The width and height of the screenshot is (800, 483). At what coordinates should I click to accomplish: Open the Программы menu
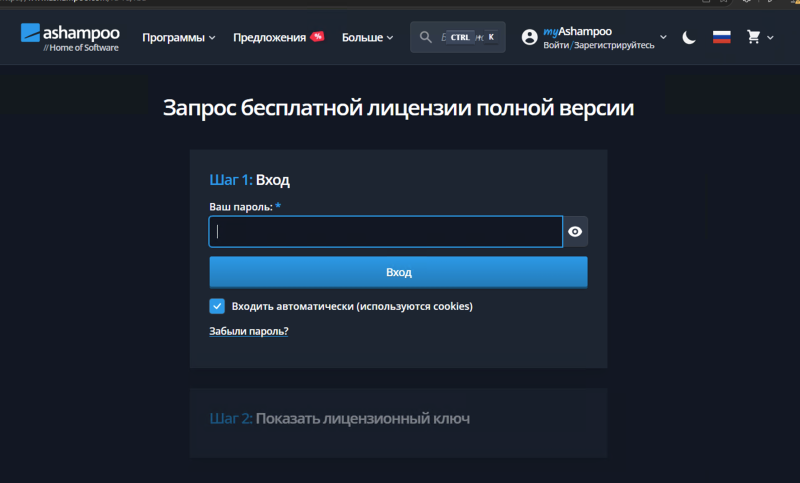[x=179, y=37]
